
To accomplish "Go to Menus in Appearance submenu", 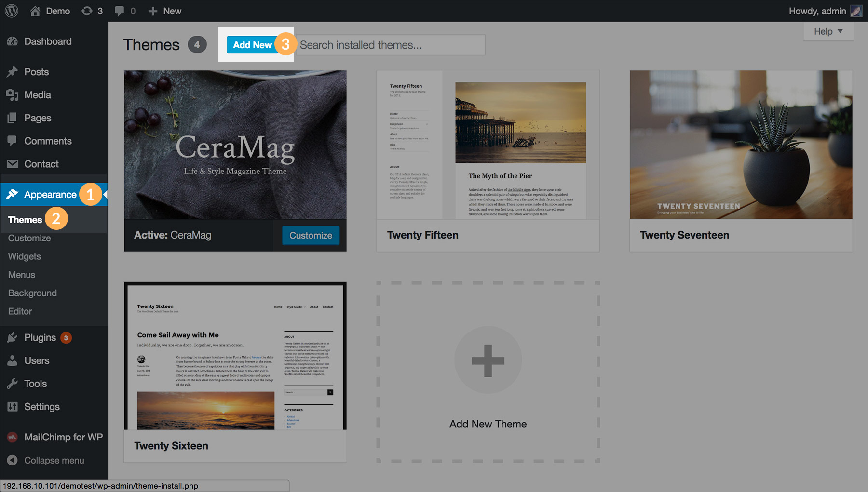I will [22, 275].
